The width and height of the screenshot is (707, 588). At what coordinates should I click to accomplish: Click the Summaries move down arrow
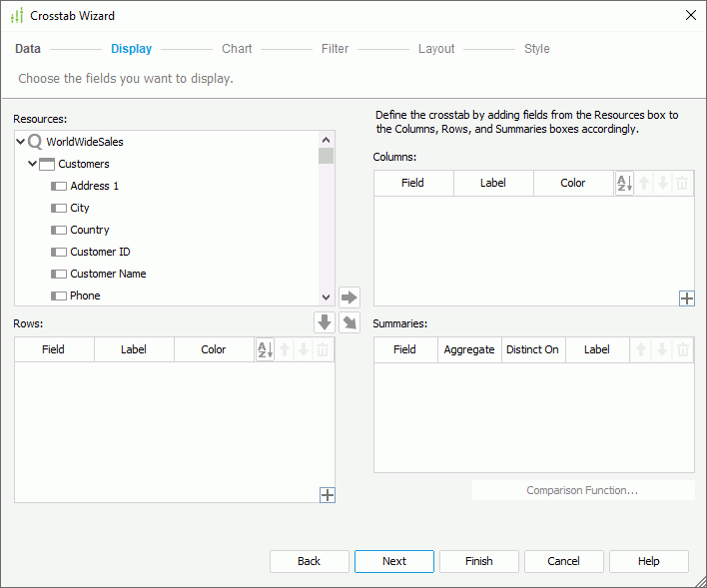(x=661, y=349)
